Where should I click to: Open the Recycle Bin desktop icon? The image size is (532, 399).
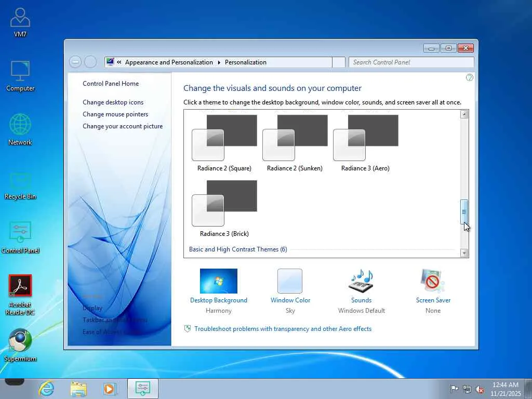click(x=20, y=186)
